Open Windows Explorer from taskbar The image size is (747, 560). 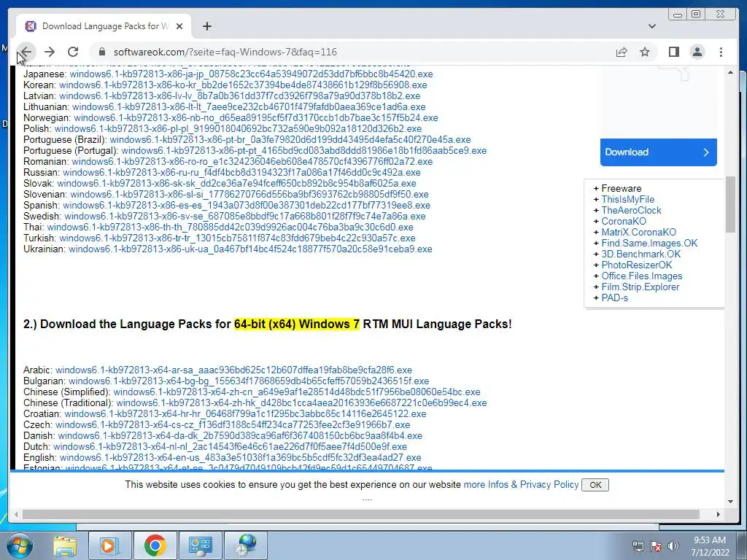65,545
